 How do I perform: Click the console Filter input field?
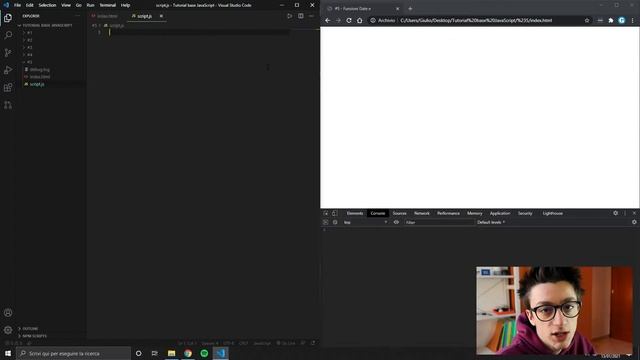pos(439,222)
